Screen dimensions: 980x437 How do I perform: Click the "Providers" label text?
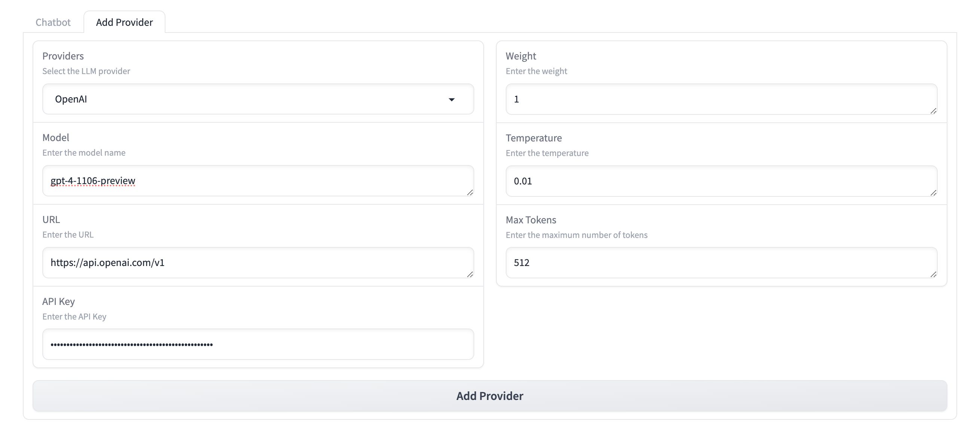(x=63, y=56)
